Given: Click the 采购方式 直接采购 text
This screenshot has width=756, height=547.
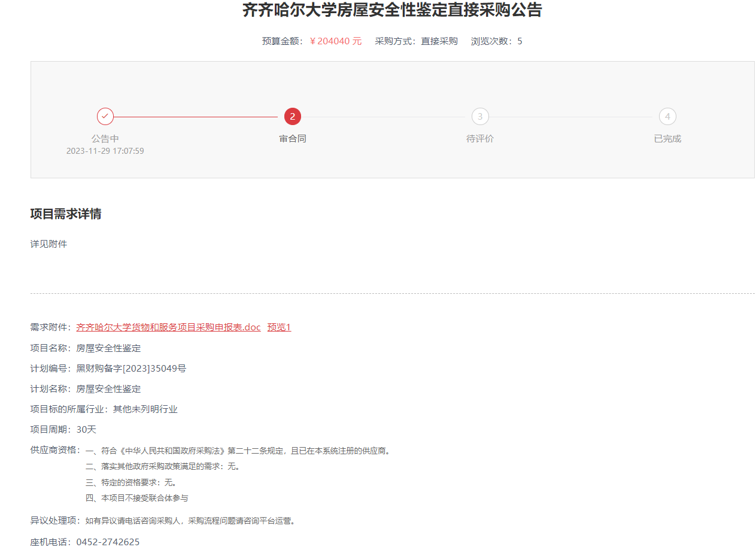Looking at the screenshot, I should 416,41.
